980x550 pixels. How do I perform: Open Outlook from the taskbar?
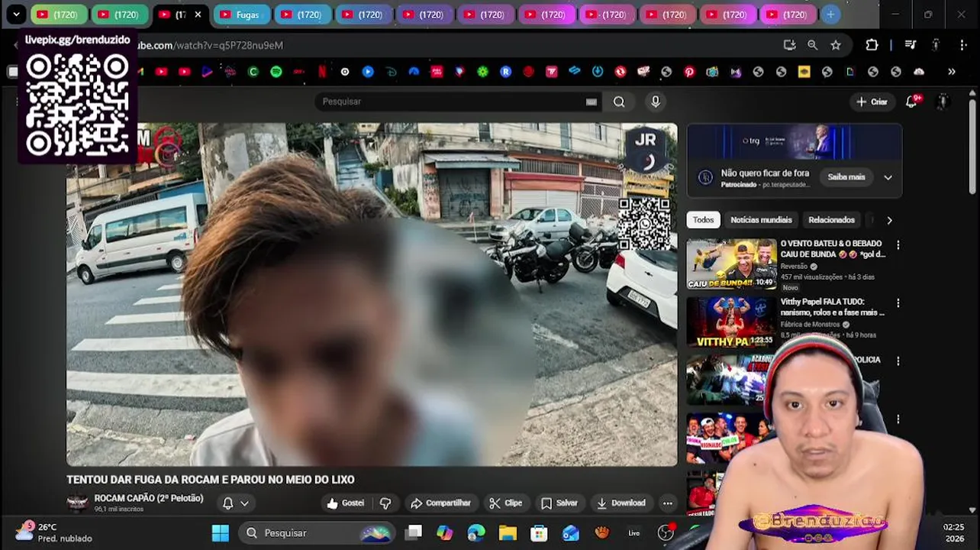point(570,533)
